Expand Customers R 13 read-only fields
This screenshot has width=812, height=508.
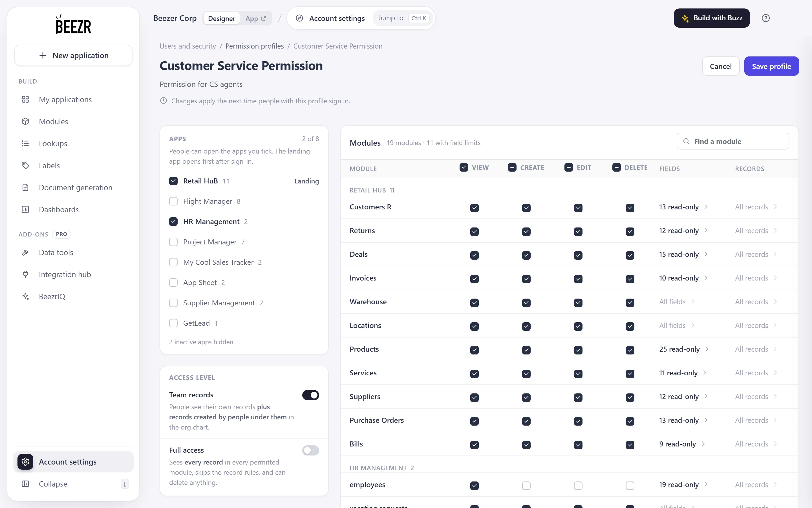(683, 207)
